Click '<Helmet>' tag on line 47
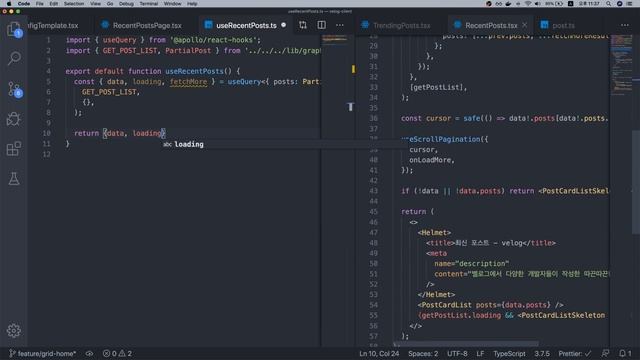The width and height of the screenshot is (640, 360). (x=434, y=232)
